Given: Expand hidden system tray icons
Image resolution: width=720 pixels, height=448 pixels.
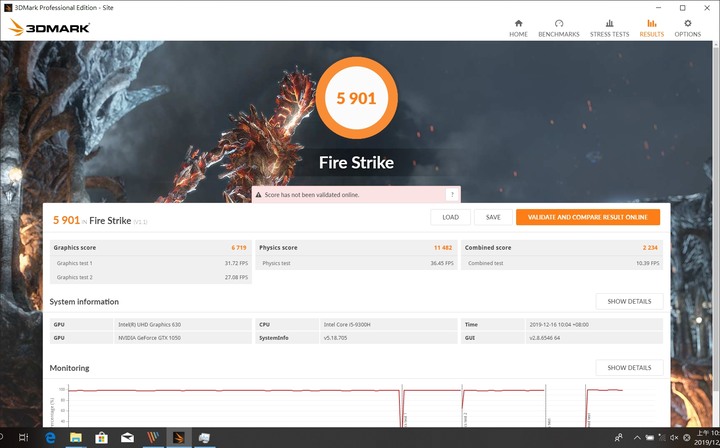Looking at the screenshot, I should click(x=637, y=438).
